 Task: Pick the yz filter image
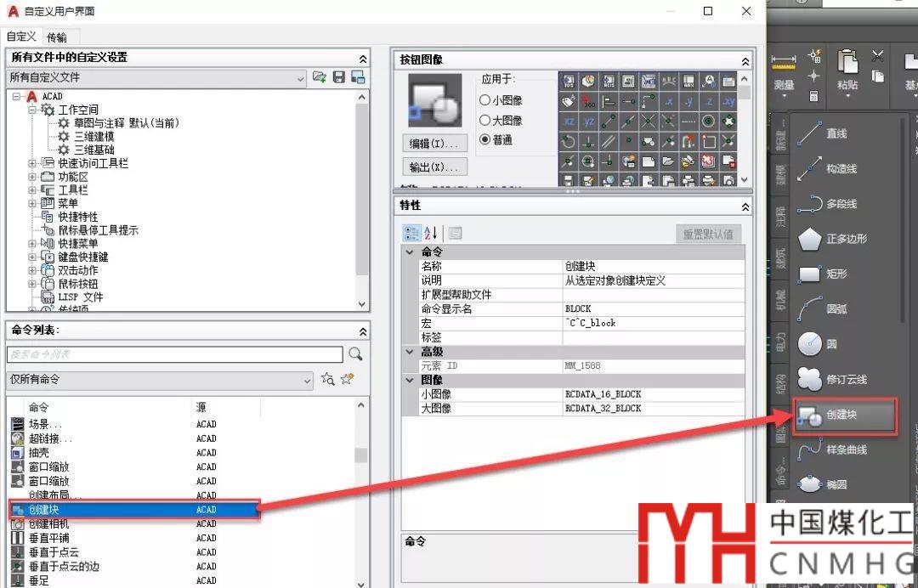589,122
